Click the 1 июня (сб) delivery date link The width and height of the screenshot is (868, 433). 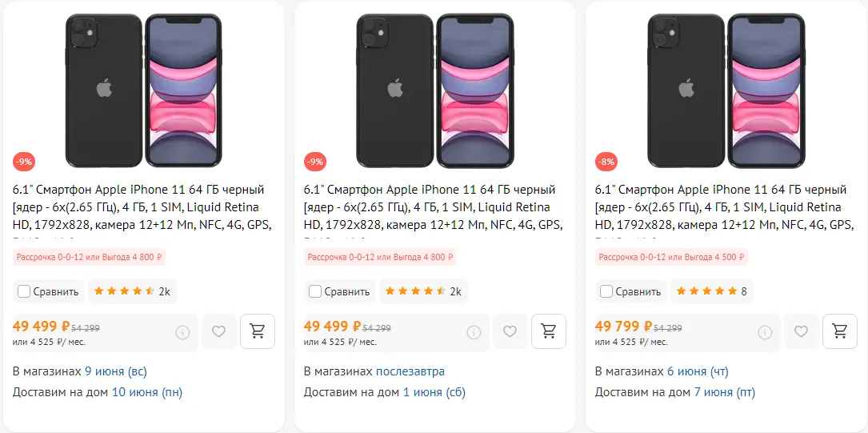pyautogui.click(x=434, y=392)
